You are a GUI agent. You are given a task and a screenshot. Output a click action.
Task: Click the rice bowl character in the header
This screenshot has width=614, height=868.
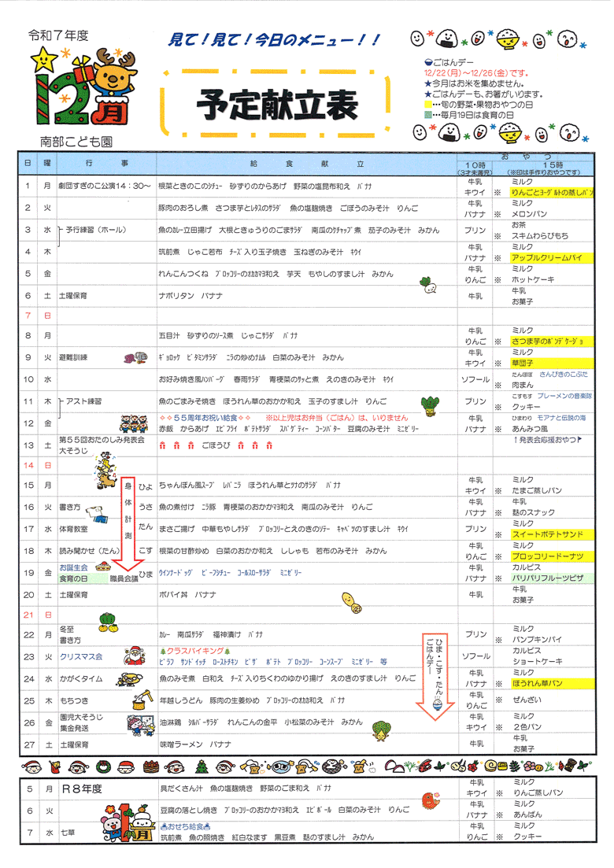pyautogui.click(x=504, y=37)
